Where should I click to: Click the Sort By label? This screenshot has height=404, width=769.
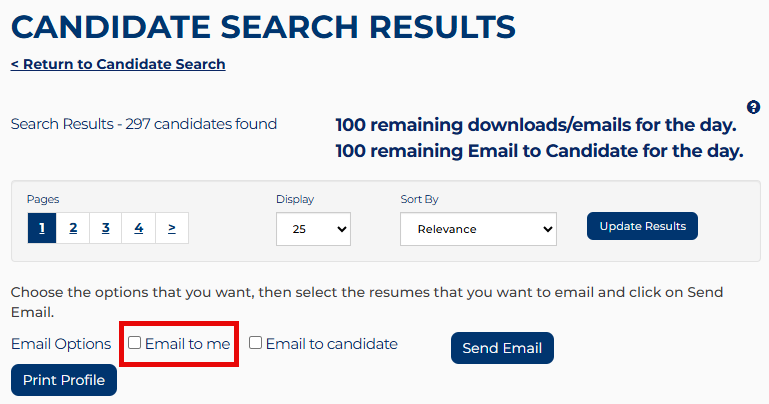(419, 199)
